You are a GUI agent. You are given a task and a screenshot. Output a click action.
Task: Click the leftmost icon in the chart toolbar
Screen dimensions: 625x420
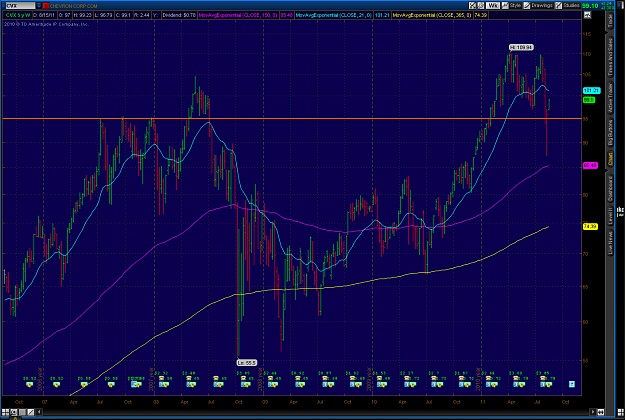(472, 5)
